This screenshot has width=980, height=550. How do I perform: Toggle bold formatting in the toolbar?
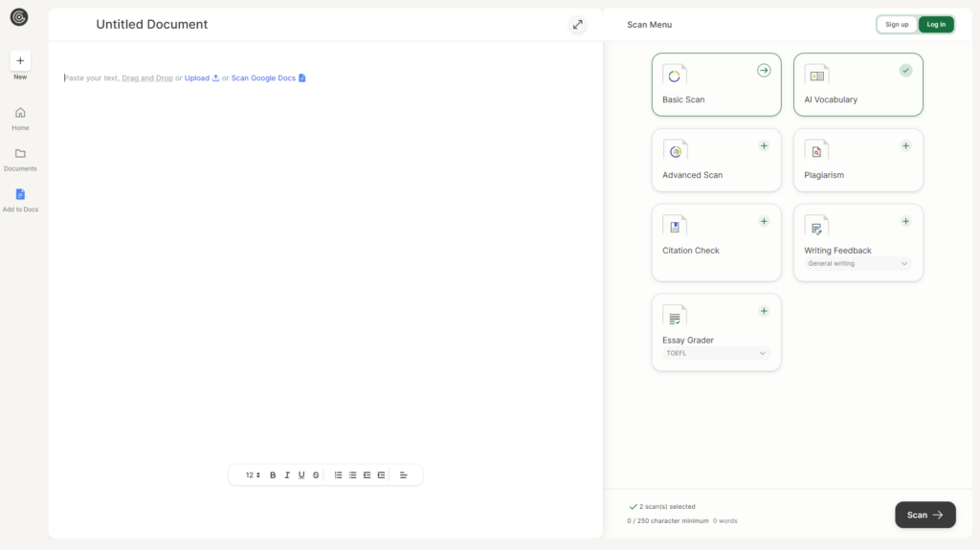273,475
